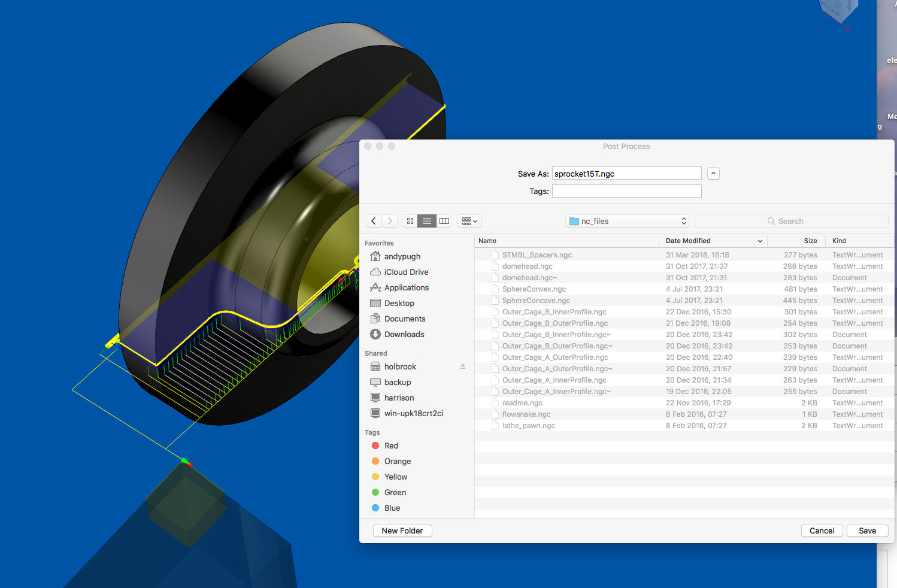Click the file icon beside readme.ngc
This screenshot has width=897, height=588.
[x=495, y=403]
